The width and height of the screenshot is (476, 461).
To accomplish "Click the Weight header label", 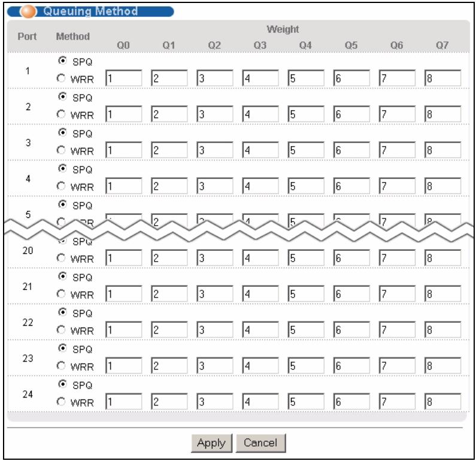I will coord(283,29).
